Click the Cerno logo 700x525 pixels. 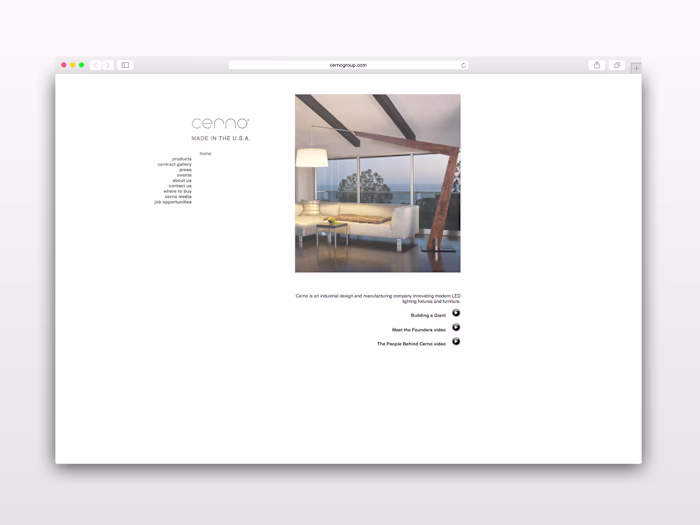click(221, 123)
